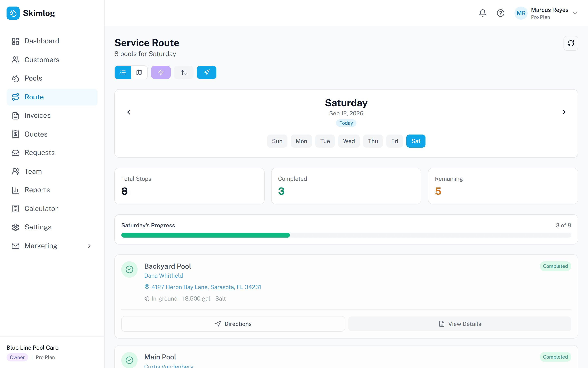Image resolution: width=588 pixels, height=368 pixels.
Task: Go to next day with right chevron
Action: point(564,112)
